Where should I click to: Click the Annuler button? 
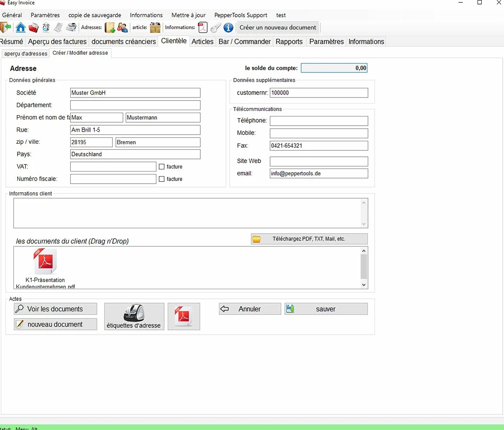point(250,309)
